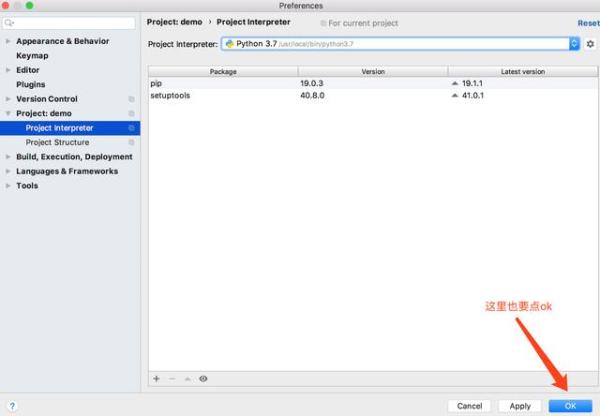Select Version Control label

tap(47, 99)
